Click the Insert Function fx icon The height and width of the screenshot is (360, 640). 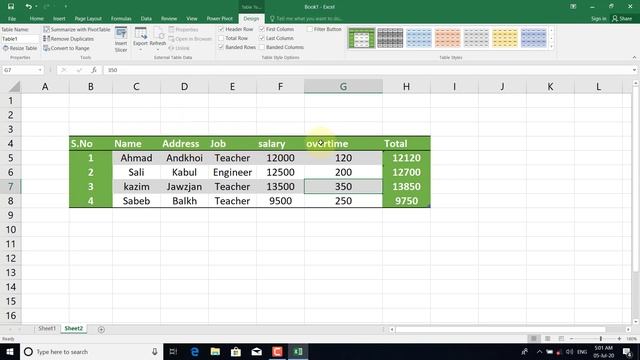pyautogui.click(x=94, y=70)
